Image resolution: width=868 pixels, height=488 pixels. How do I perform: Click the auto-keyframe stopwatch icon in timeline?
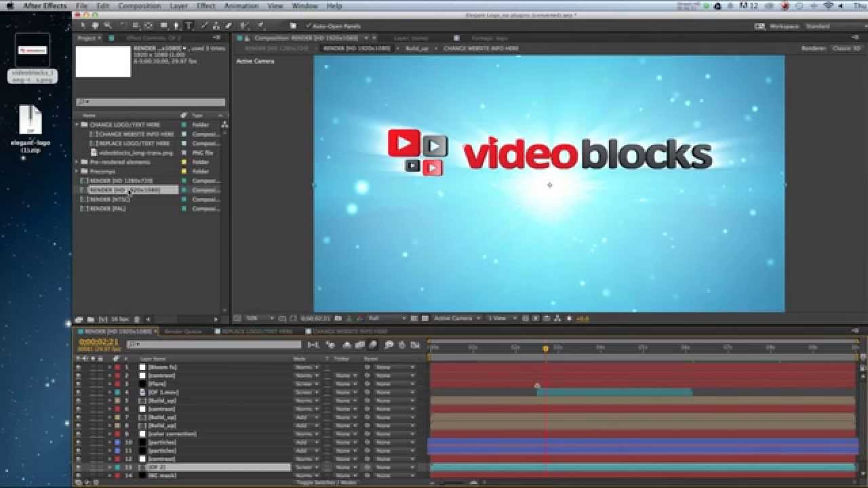[401, 344]
